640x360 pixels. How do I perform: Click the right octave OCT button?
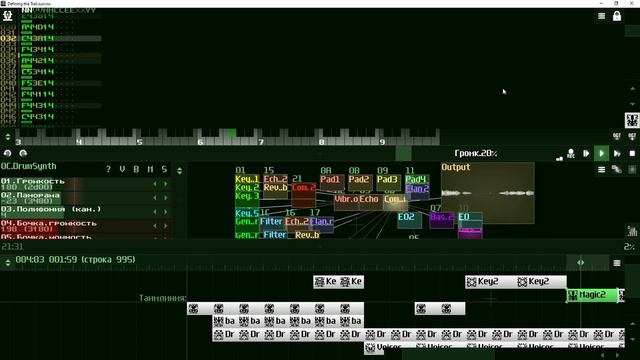pyautogui.click(x=632, y=136)
